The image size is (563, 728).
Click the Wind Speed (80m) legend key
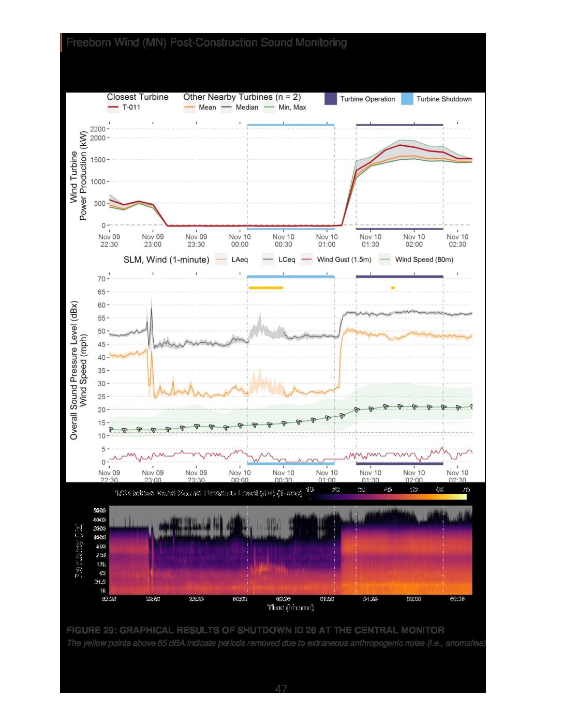pos(384,260)
